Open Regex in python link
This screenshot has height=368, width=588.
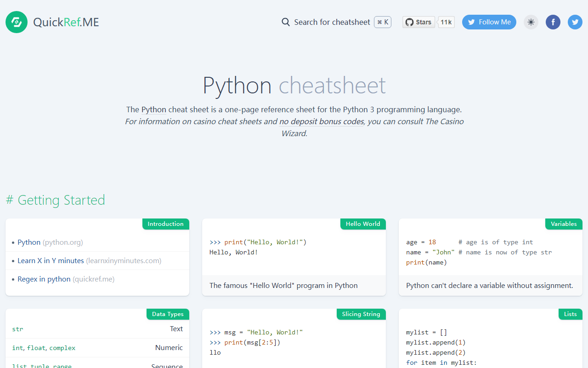(66, 279)
